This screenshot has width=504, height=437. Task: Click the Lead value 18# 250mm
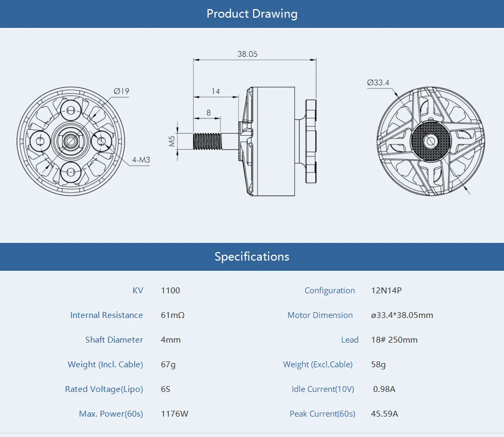tap(395, 340)
